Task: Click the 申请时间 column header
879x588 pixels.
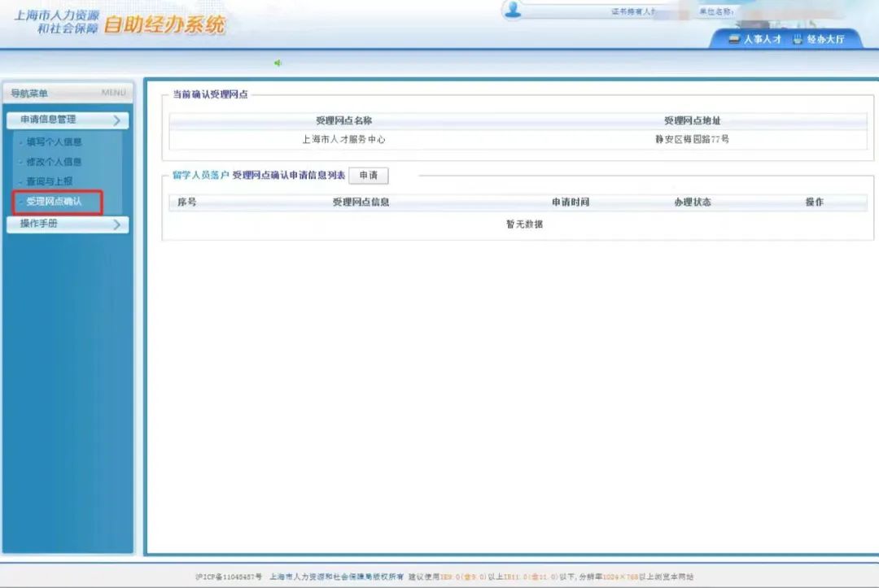Action: [x=570, y=203]
